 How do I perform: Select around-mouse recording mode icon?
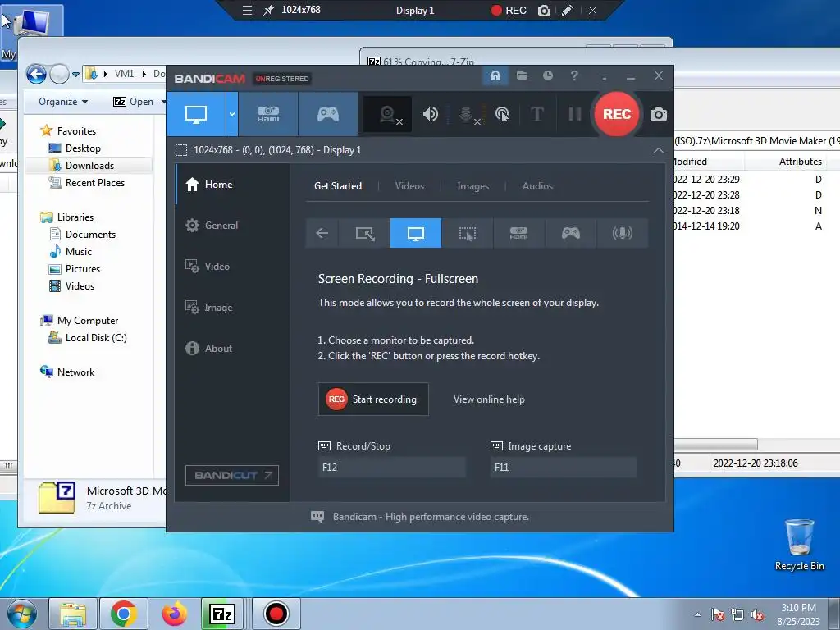(x=467, y=233)
